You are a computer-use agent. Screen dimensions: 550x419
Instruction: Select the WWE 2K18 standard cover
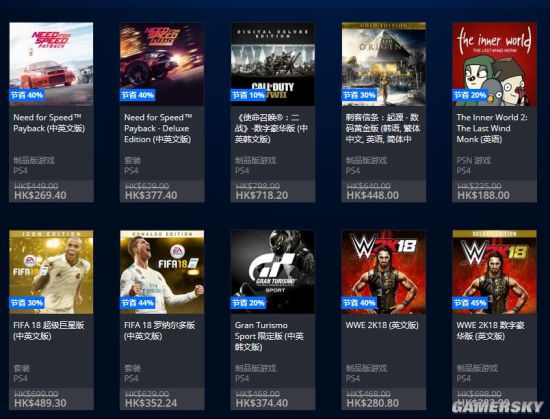click(384, 272)
